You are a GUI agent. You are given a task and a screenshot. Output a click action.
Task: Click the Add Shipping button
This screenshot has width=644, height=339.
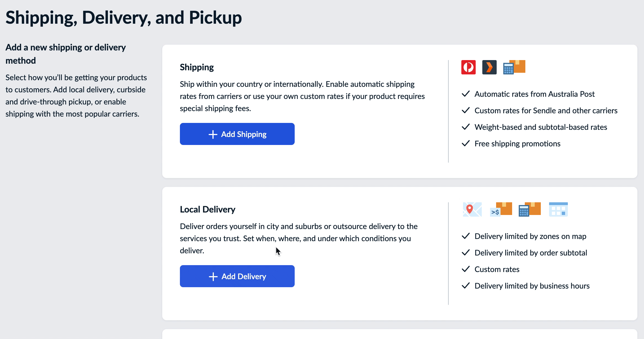pos(237,134)
